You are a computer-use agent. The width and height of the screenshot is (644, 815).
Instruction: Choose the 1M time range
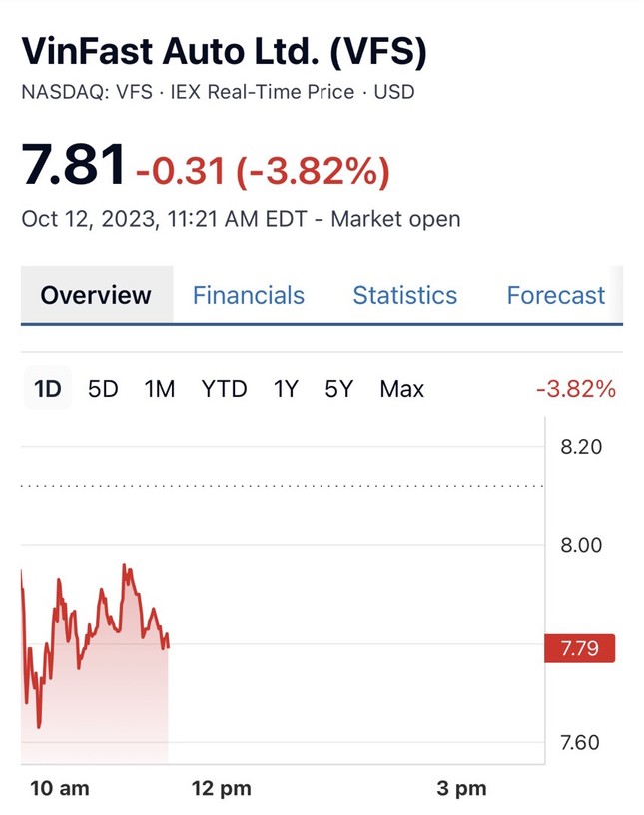(160, 389)
